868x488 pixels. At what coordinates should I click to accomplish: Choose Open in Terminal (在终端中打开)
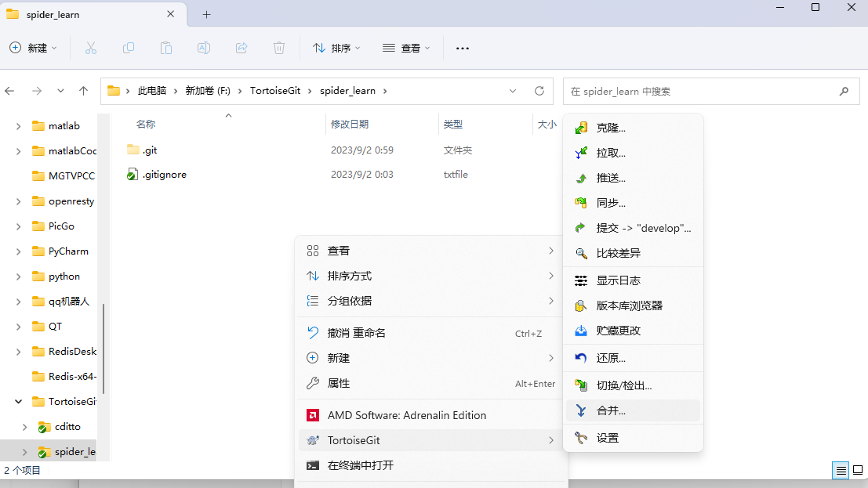(x=430, y=465)
